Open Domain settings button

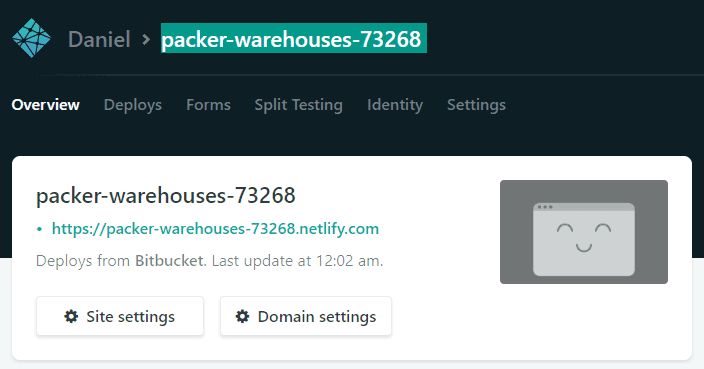tap(306, 316)
